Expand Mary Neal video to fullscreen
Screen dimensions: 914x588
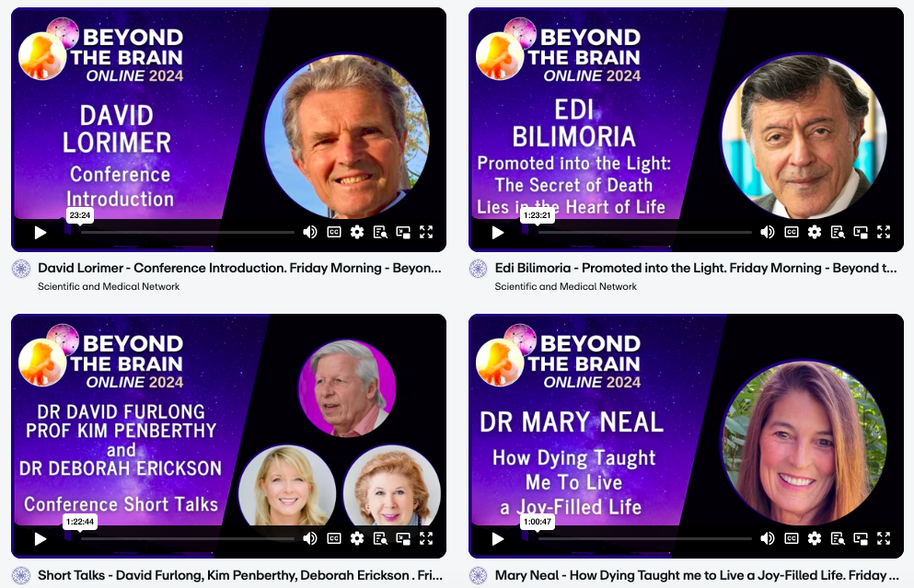(x=884, y=538)
